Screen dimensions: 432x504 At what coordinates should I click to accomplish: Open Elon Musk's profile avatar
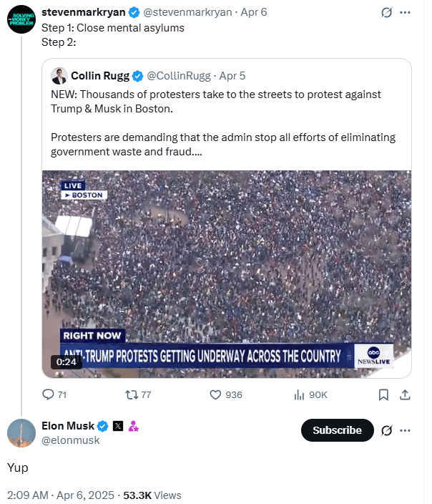[x=21, y=433]
